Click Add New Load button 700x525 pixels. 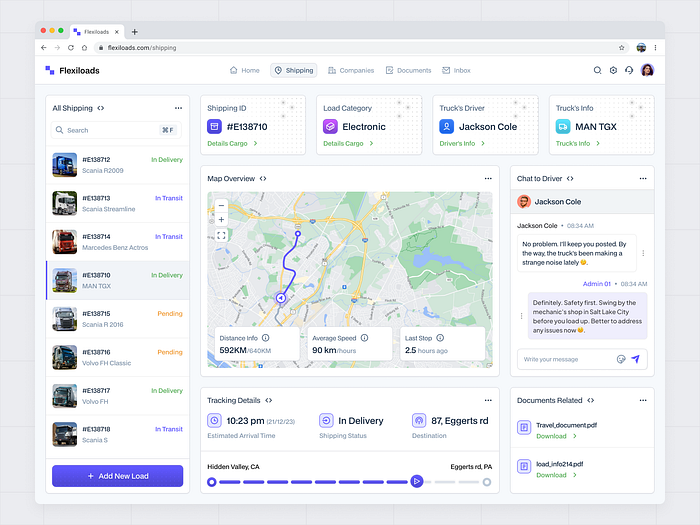click(x=118, y=476)
